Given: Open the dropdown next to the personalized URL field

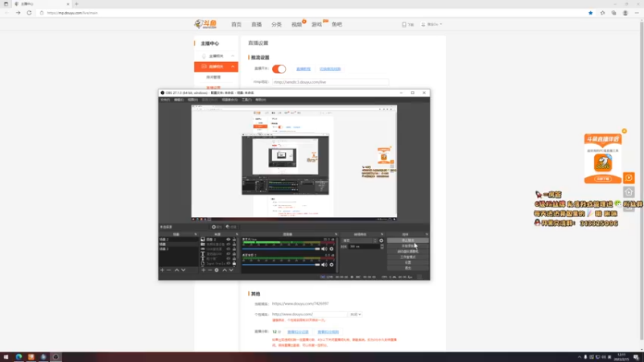Looking at the screenshot, I should coord(356,315).
